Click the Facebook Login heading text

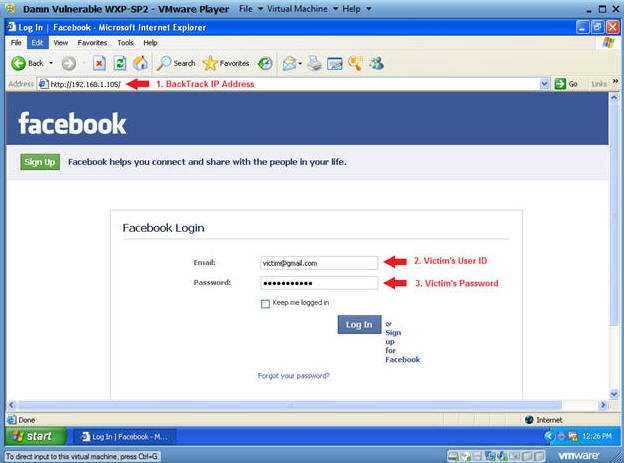click(163, 228)
